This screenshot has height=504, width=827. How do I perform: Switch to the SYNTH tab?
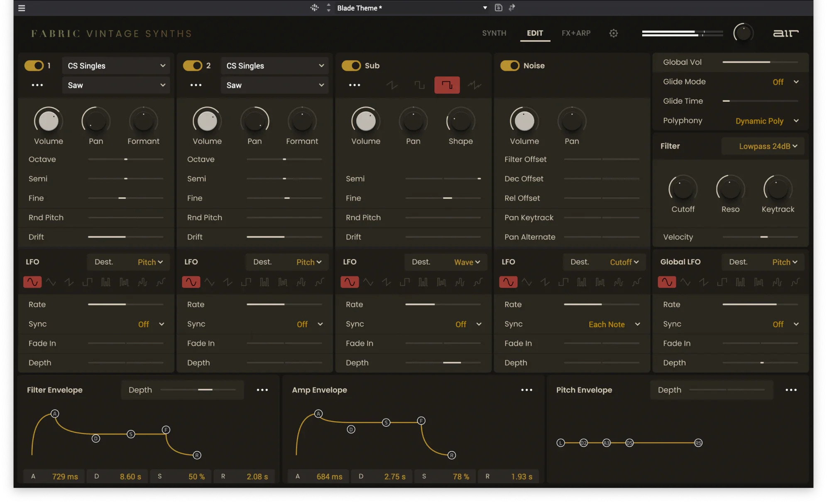coord(494,33)
